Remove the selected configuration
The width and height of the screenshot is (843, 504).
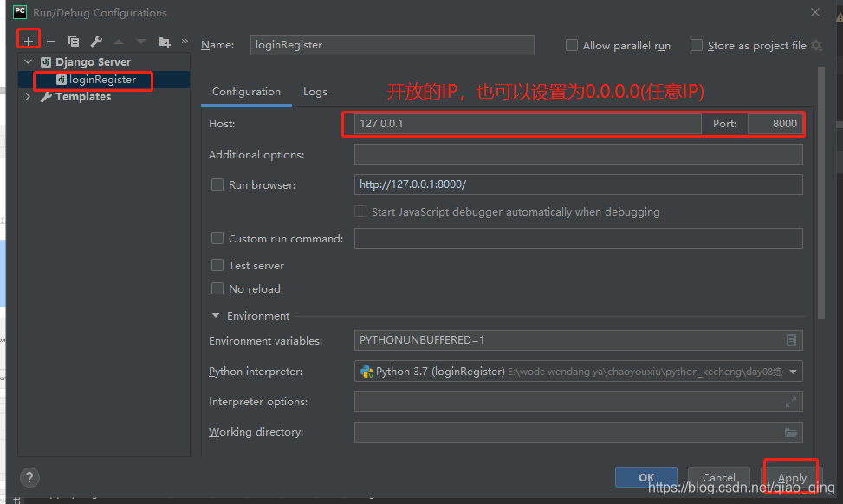click(x=51, y=42)
